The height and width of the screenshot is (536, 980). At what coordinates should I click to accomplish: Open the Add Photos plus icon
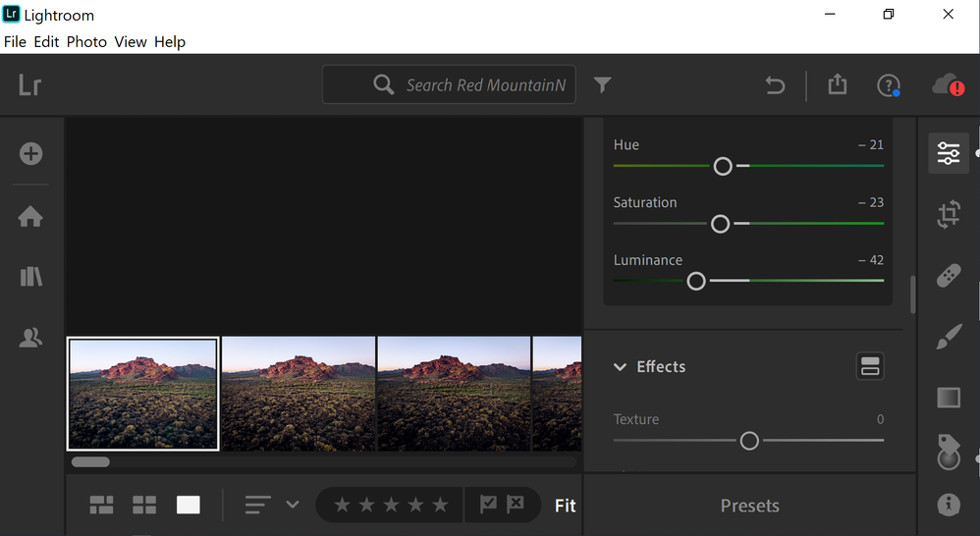pyautogui.click(x=30, y=154)
